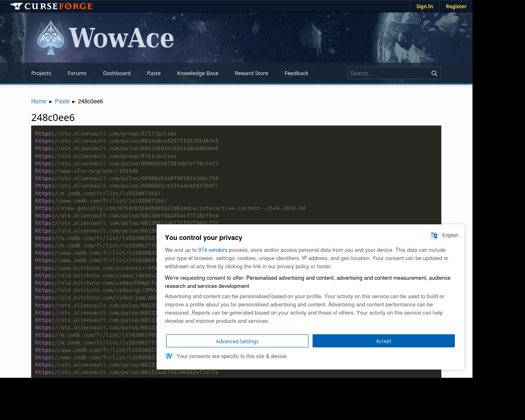The height and width of the screenshot is (420, 525).
Task: Click Advanced Settings button
Action: pyautogui.click(x=237, y=341)
